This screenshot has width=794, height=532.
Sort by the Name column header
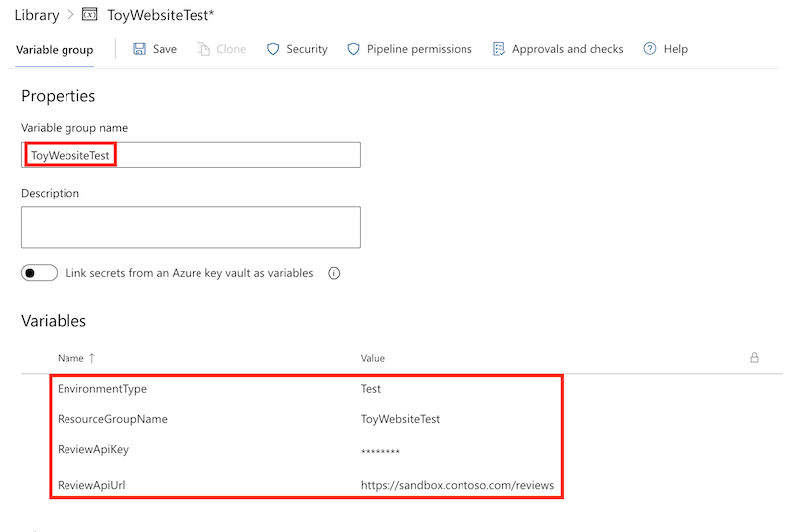[x=70, y=358]
